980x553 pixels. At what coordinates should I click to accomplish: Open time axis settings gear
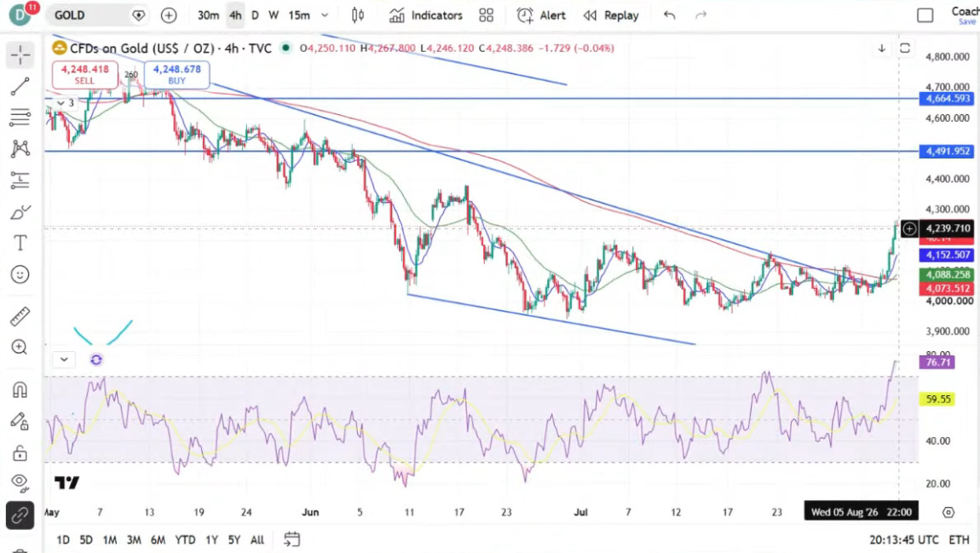[x=948, y=512]
